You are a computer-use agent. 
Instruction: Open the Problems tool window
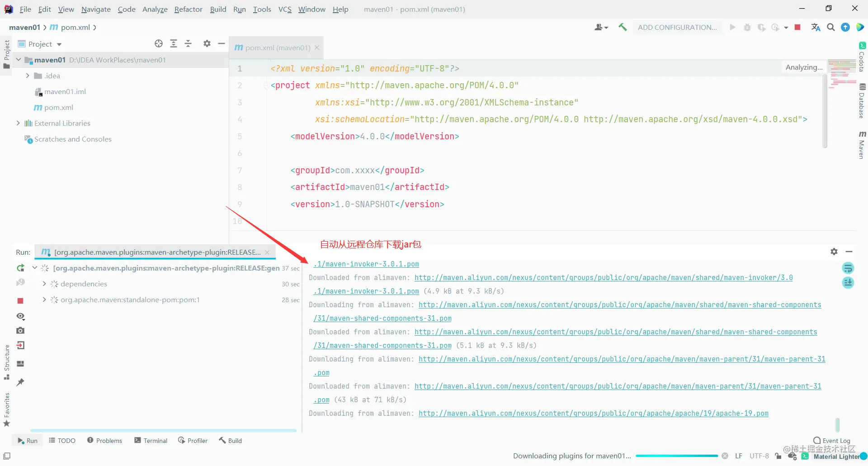(104, 441)
